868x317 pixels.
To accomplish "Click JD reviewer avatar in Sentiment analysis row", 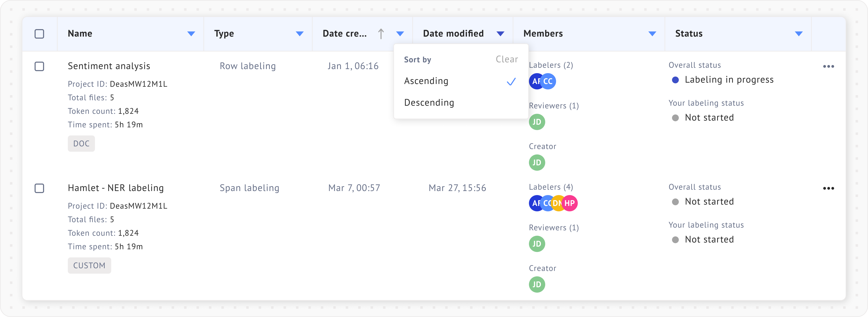I will click(x=537, y=122).
